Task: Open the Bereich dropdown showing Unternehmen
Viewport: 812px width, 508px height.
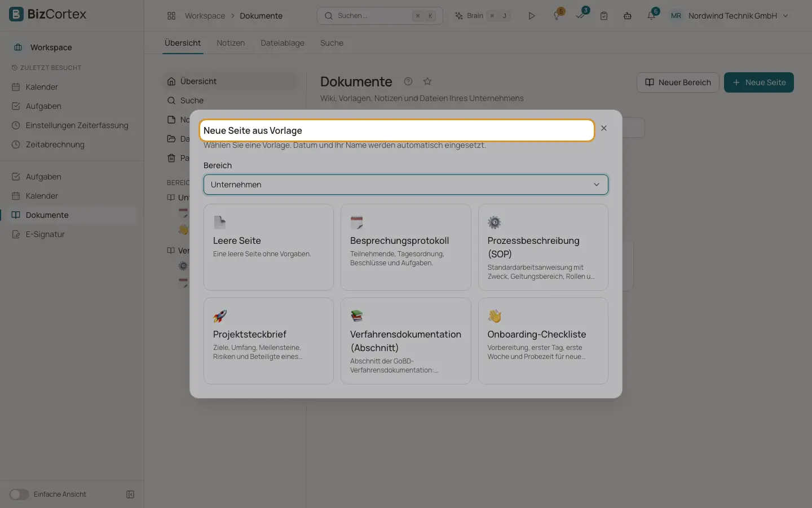Action: (405, 185)
